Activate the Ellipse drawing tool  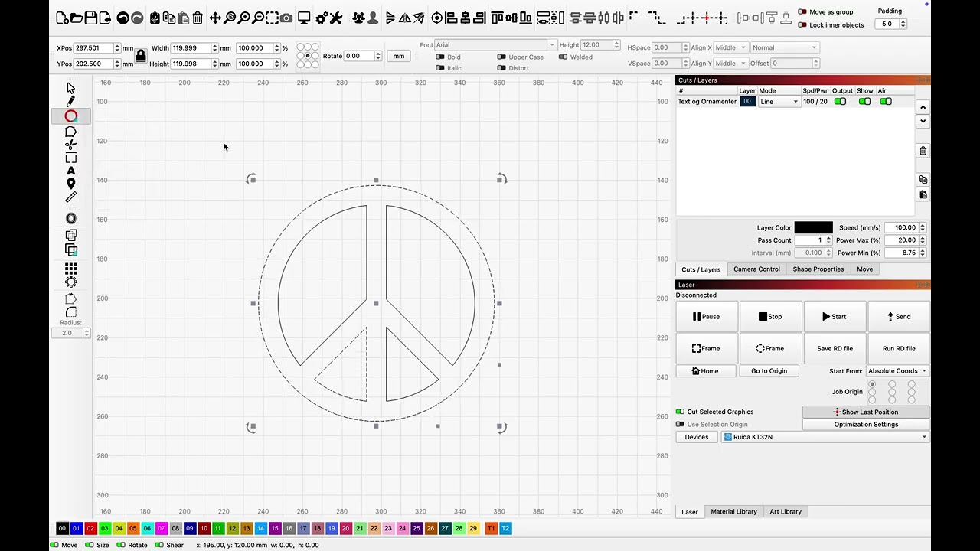70,116
